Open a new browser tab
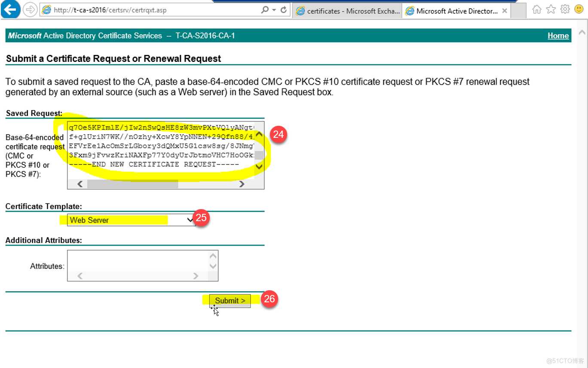The width and height of the screenshot is (588, 368). coord(518,11)
